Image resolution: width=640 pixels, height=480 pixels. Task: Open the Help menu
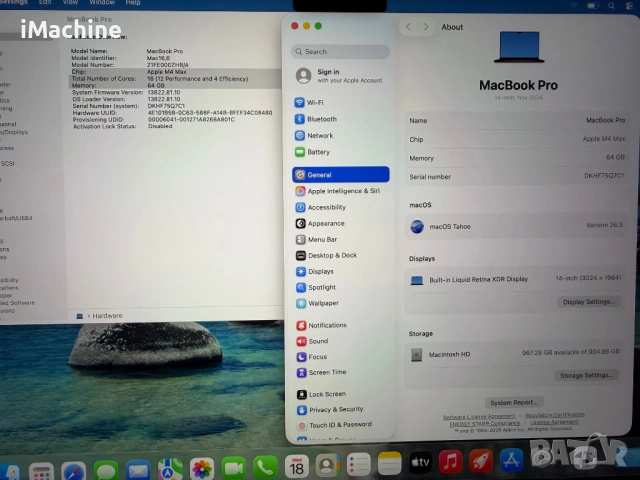pyautogui.click(x=133, y=2)
